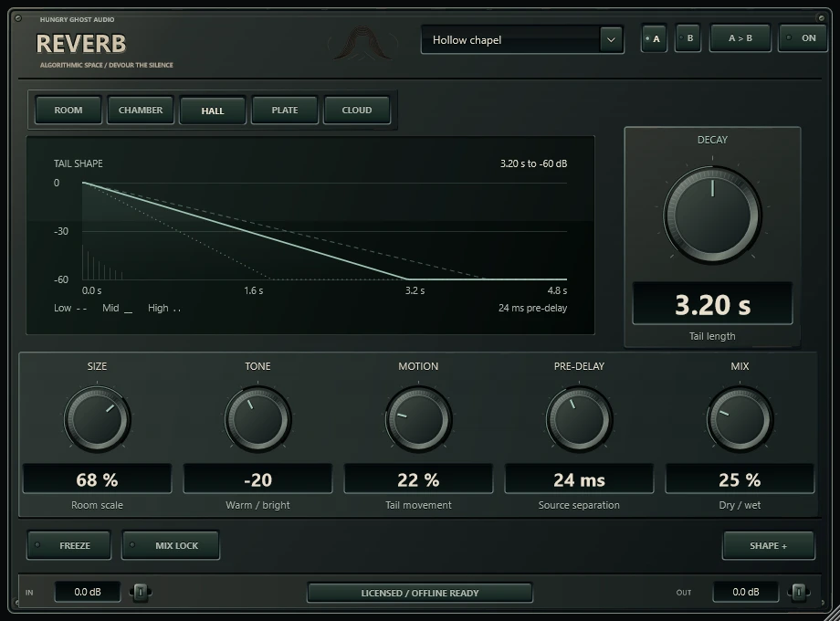
Task: Click the 22 % tail movement value
Action: point(418,479)
